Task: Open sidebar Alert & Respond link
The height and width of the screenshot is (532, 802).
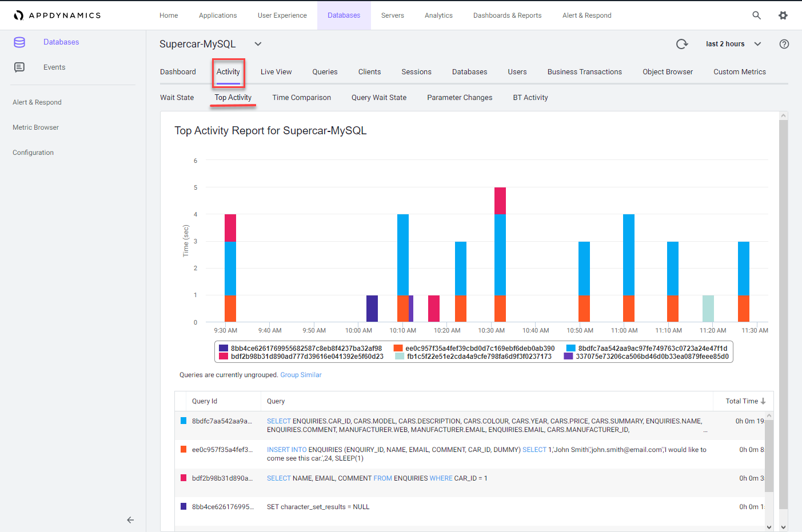Action: coord(37,102)
